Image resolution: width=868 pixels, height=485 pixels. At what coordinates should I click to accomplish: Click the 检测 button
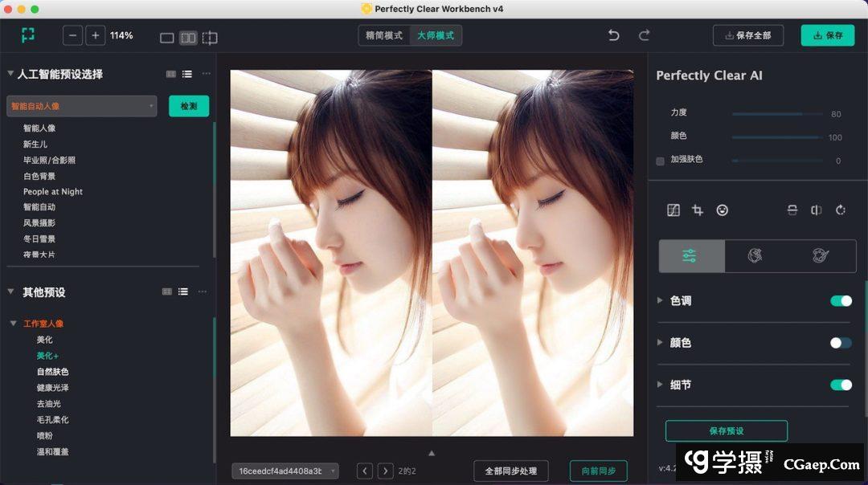pyautogui.click(x=189, y=106)
